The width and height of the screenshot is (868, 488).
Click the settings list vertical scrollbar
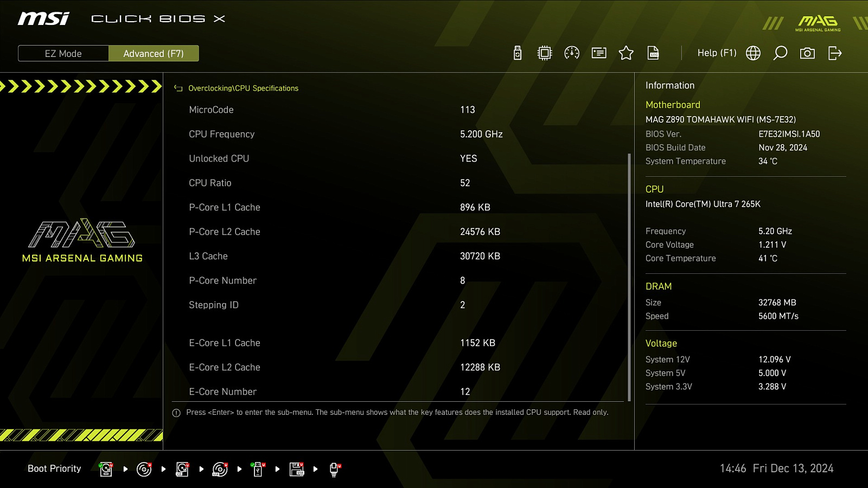click(629, 277)
